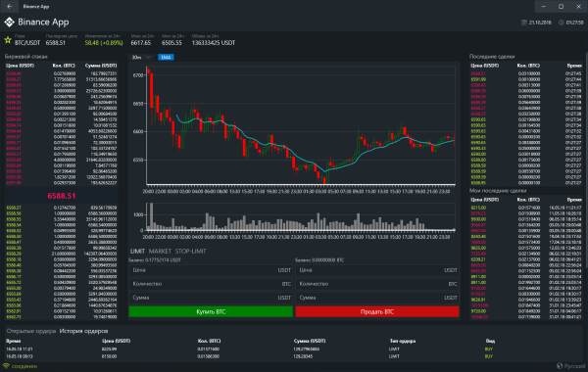Click the red Продать BTC button

[377, 311]
